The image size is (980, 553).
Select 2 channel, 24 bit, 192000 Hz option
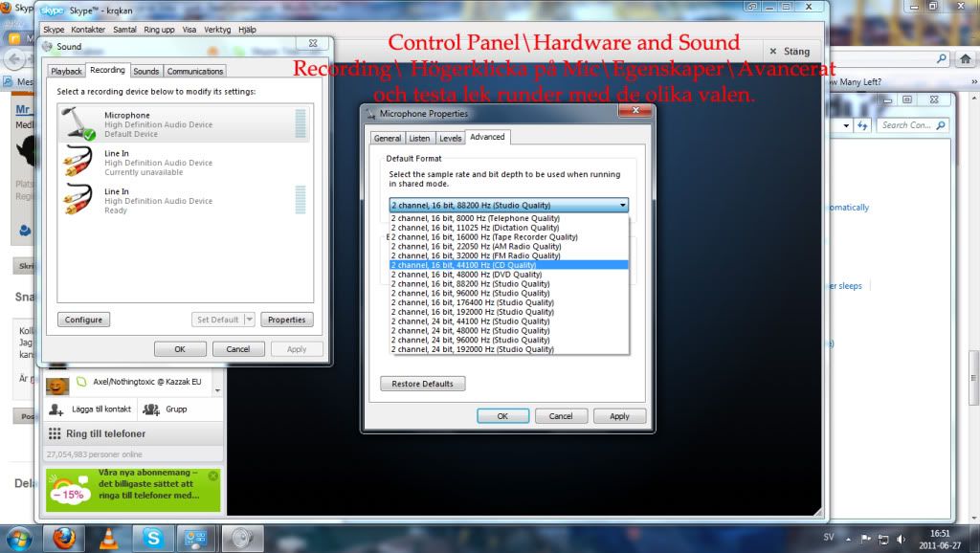pos(472,349)
